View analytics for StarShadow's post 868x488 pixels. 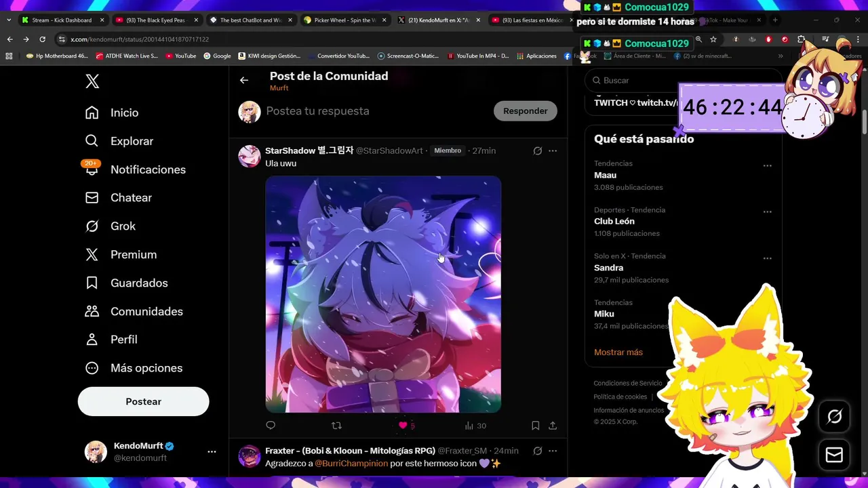475,426
